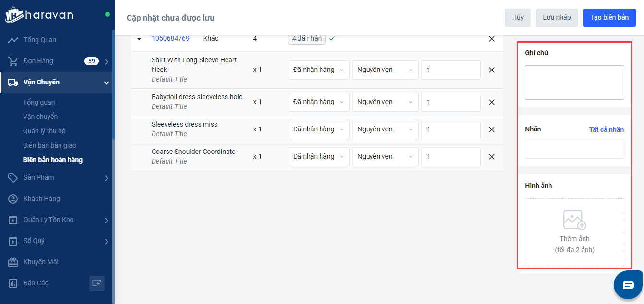Open Biên bản bàn giao submenu item
Viewport: 644px width, 304px height.
(49, 145)
